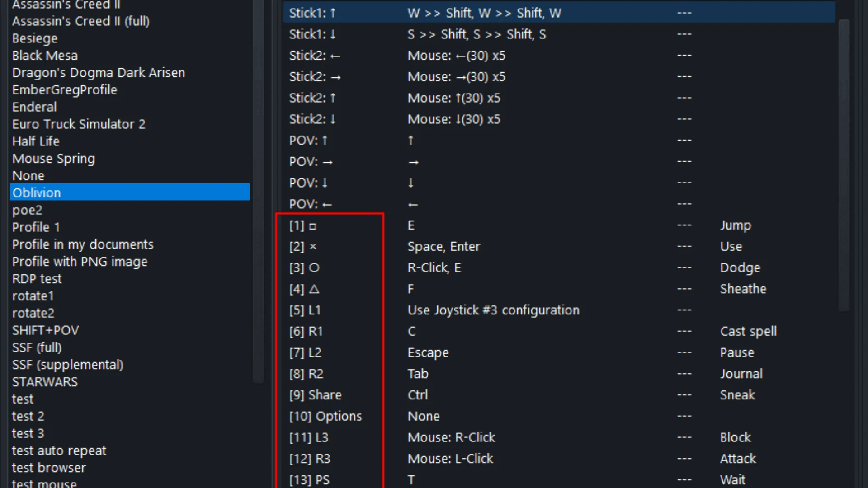
Task: Select the triangle button row [4]
Action: [304, 289]
